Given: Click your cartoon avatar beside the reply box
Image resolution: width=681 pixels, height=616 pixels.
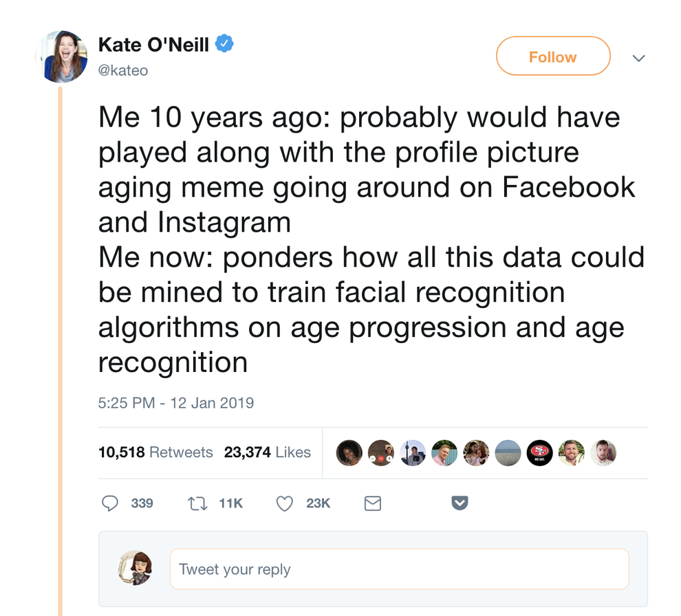Looking at the screenshot, I should (x=135, y=568).
